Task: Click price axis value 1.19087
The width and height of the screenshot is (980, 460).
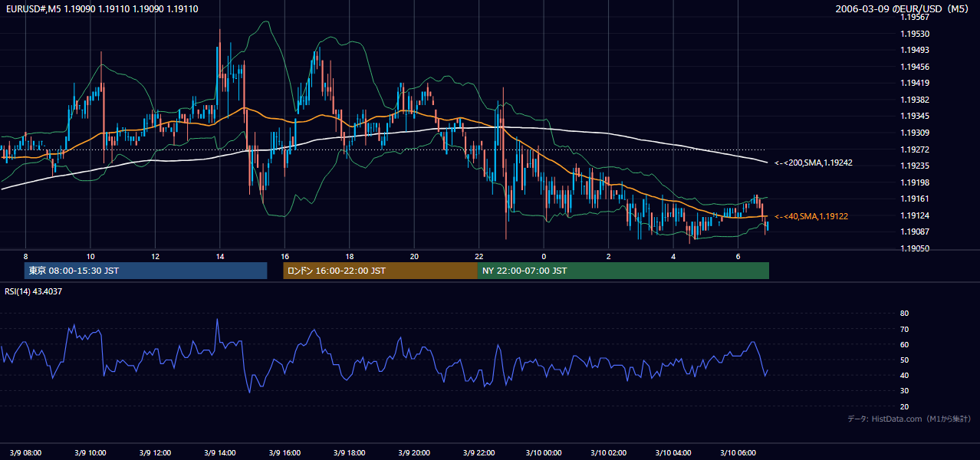Action: (914, 232)
